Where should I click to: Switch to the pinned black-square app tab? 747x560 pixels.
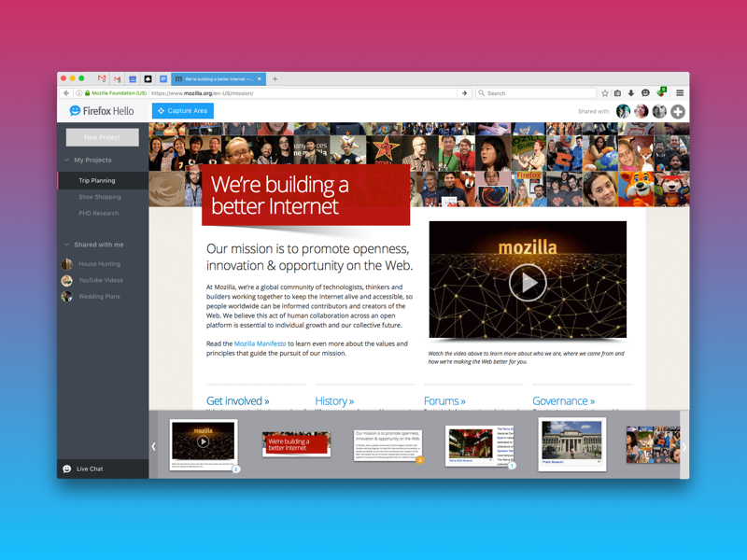tap(148, 79)
